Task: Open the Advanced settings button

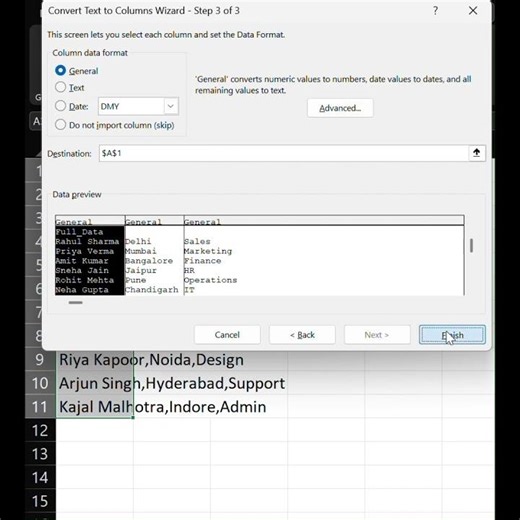Action: pos(340,108)
